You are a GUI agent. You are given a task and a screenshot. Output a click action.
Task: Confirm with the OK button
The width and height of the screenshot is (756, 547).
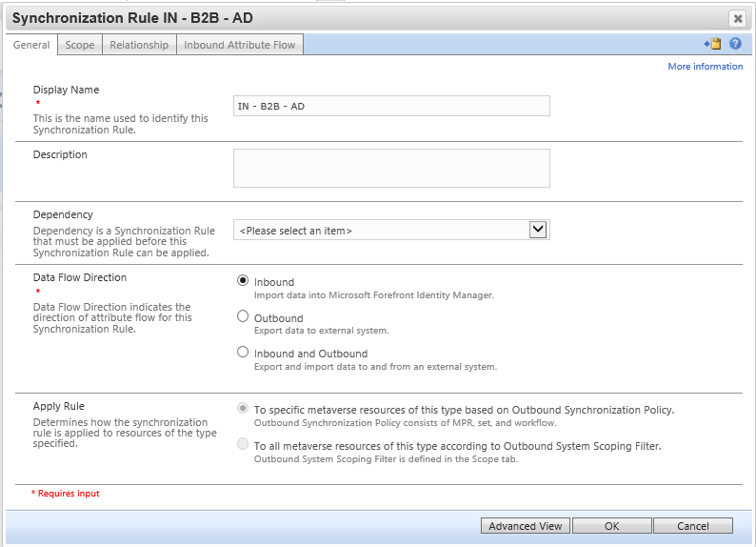tap(612, 526)
